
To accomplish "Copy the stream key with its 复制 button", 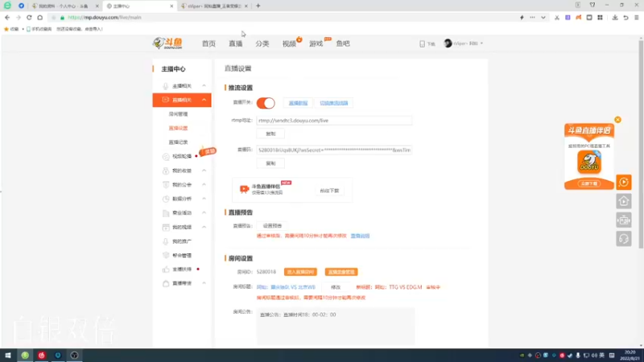I will [x=270, y=163].
